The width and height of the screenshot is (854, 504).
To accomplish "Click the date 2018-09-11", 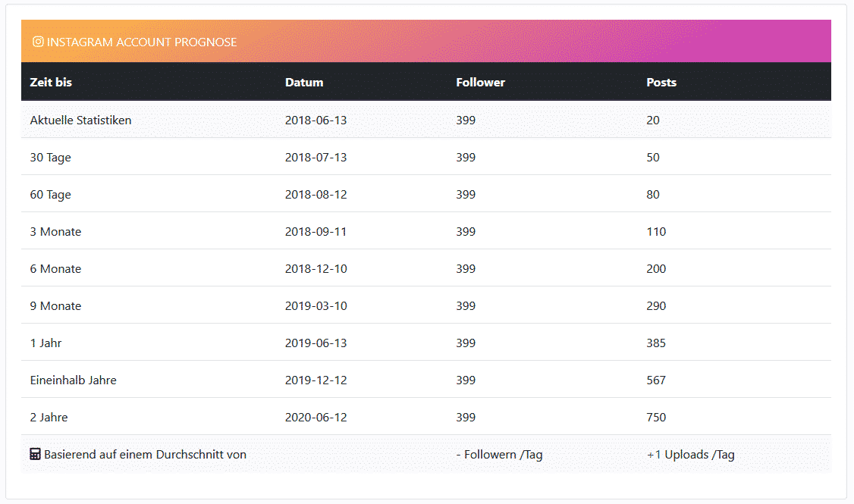I will tap(316, 231).
